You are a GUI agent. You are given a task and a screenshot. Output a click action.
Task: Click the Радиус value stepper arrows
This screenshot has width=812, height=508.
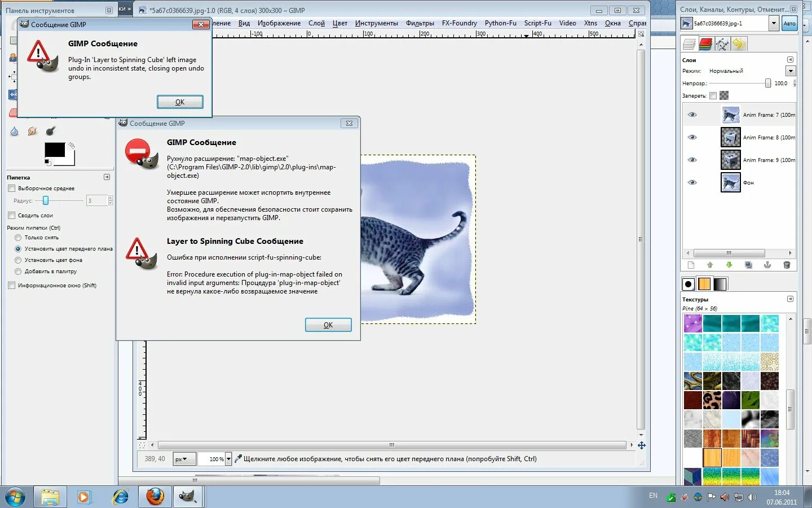[x=110, y=200]
